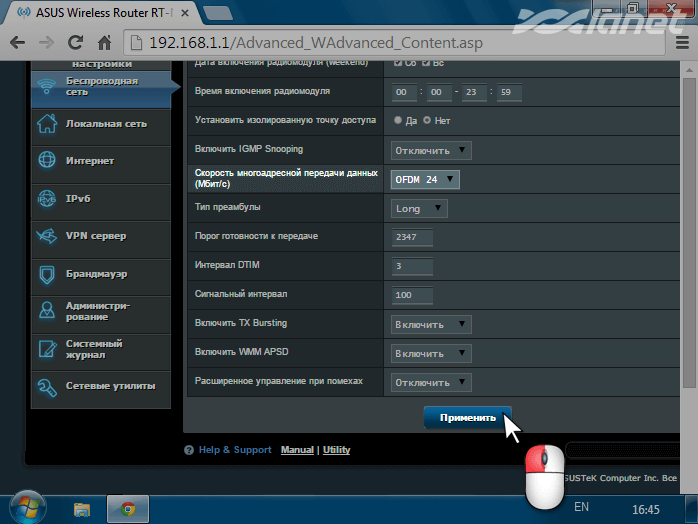Click the Применить apply button

tap(467, 418)
